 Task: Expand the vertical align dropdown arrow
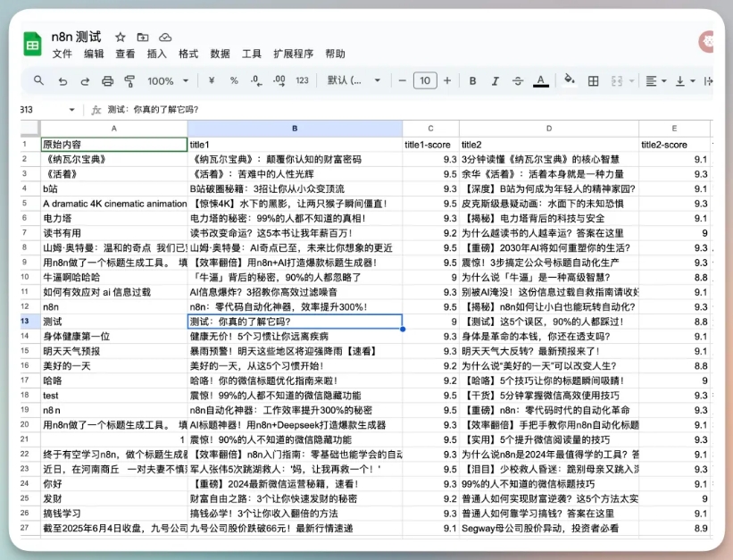pyautogui.click(x=693, y=81)
